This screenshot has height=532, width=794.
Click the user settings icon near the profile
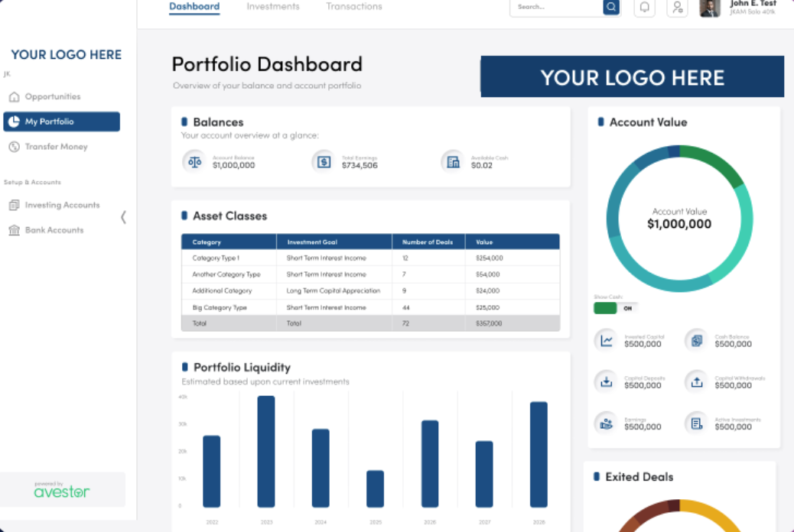677,8
